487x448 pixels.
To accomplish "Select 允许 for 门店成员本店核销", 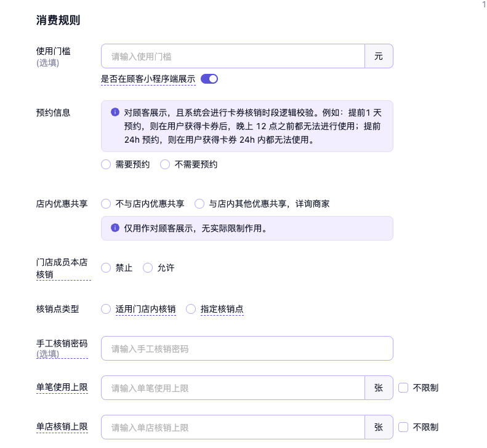I will coord(148,268).
